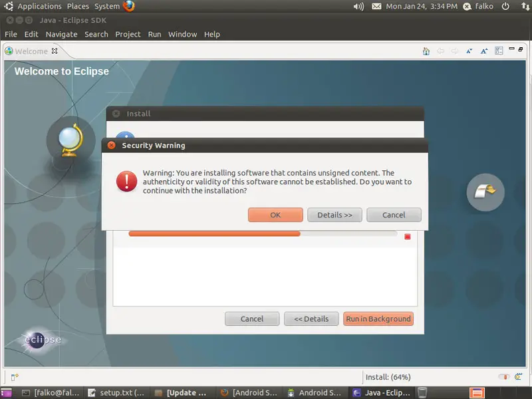Open the falko user menu

[x=478, y=6]
